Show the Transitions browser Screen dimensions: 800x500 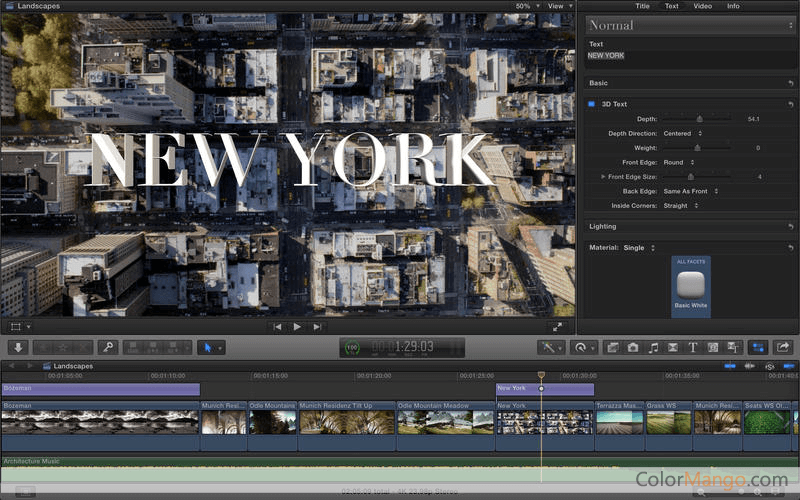click(x=673, y=347)
